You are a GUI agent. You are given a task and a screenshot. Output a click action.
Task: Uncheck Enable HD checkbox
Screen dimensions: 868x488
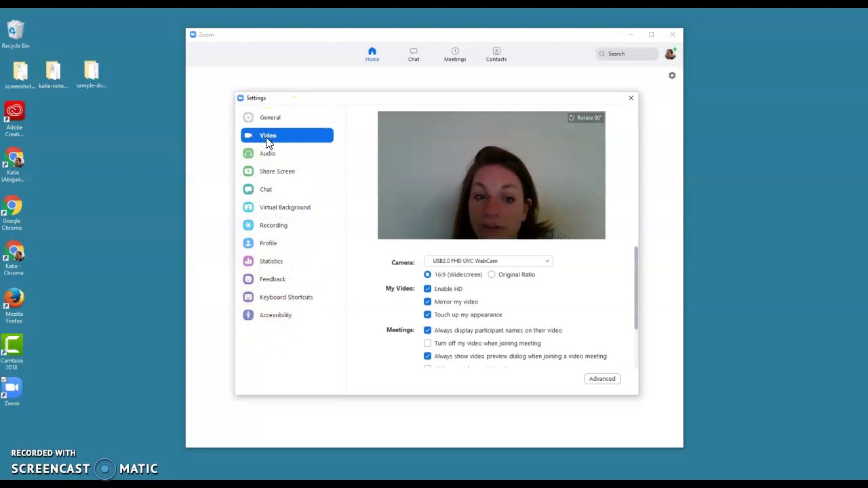427,289
